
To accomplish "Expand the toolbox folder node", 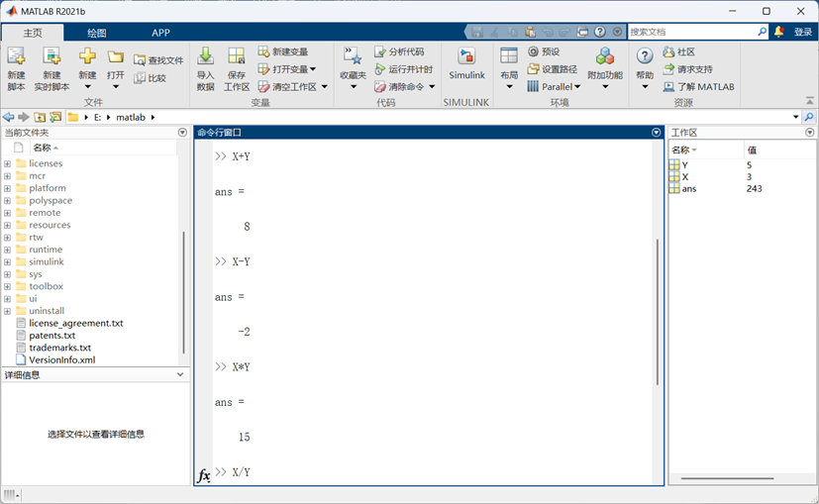I will (7, 286).
